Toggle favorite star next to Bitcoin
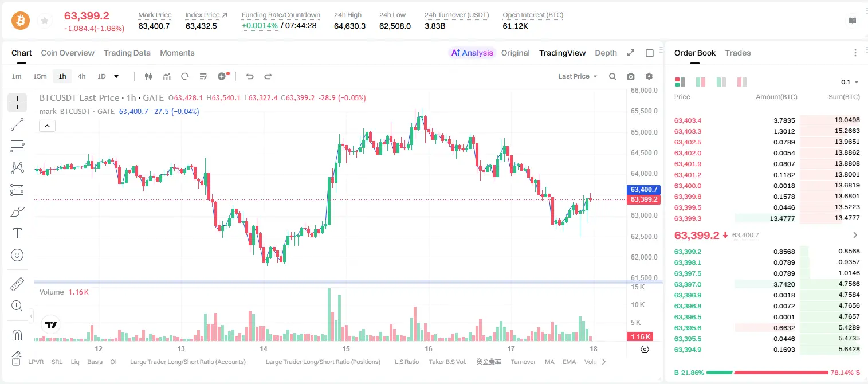 (x=45, y=21)
